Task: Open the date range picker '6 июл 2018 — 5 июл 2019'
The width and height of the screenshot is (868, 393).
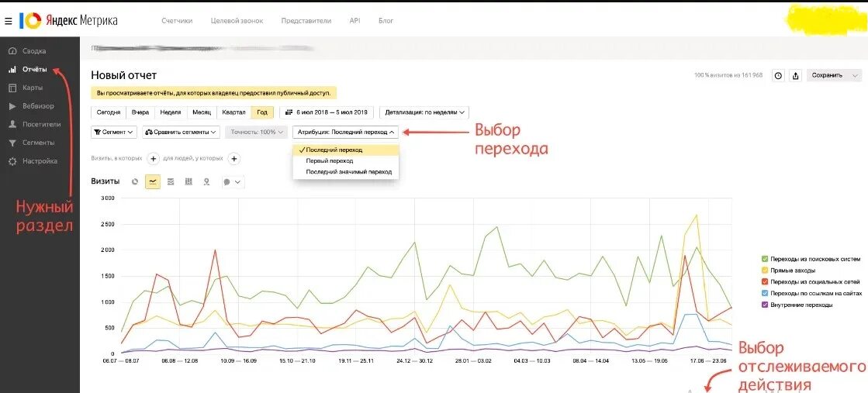Action: 326,112
